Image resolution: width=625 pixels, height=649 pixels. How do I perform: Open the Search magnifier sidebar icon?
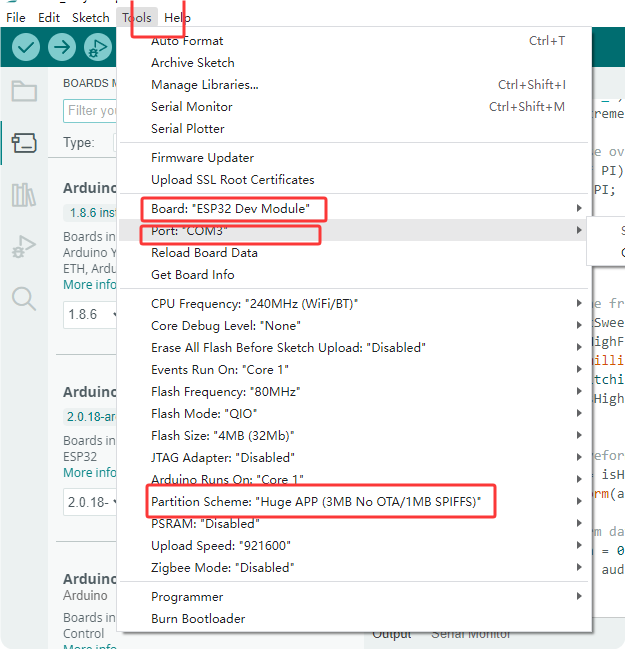(24, 298)
